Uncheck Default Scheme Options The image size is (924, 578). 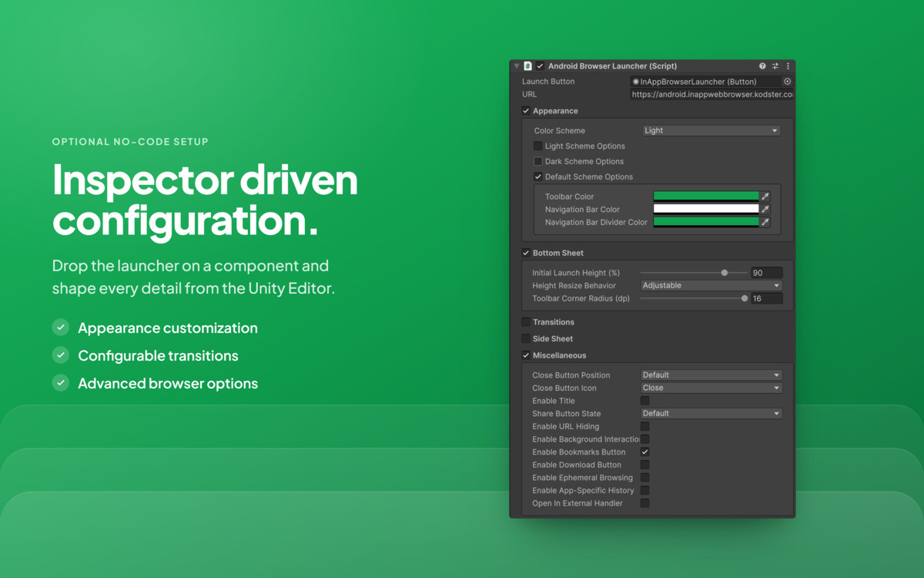[538, 176]
